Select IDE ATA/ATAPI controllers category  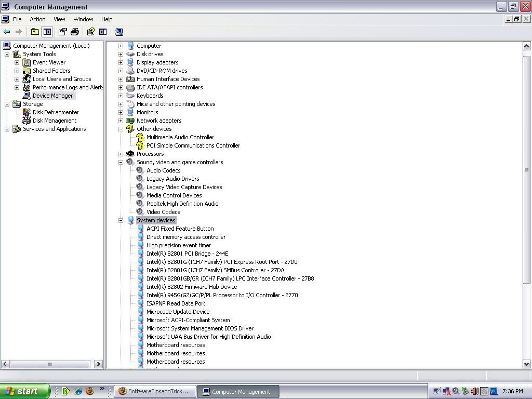(x=170, y=87)
